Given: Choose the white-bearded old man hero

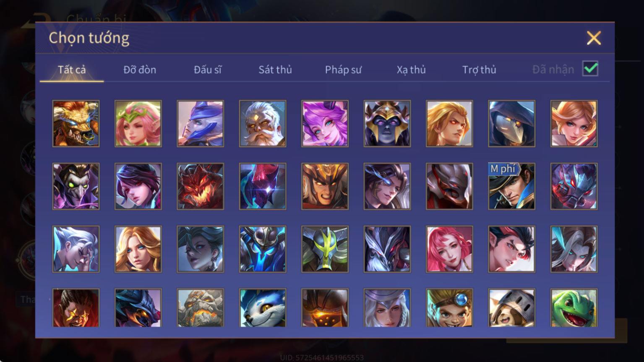Looking at the screenshot, I should point(263,124).
